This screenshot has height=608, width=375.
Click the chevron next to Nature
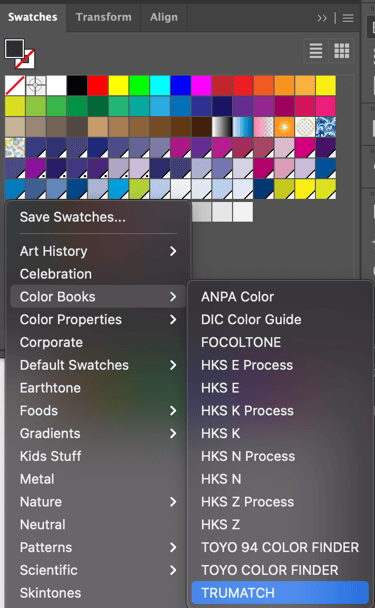(173, 502)
